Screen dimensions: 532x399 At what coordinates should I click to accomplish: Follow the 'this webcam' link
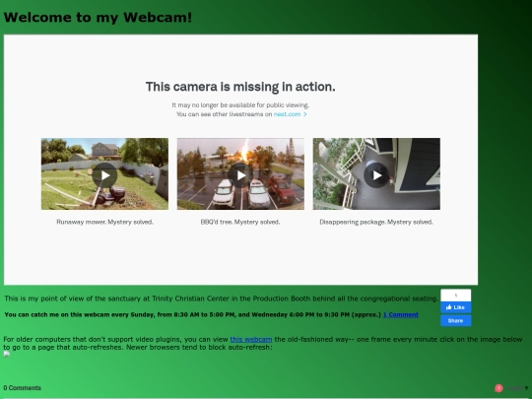pyautogui.click(x=251, y=339)
